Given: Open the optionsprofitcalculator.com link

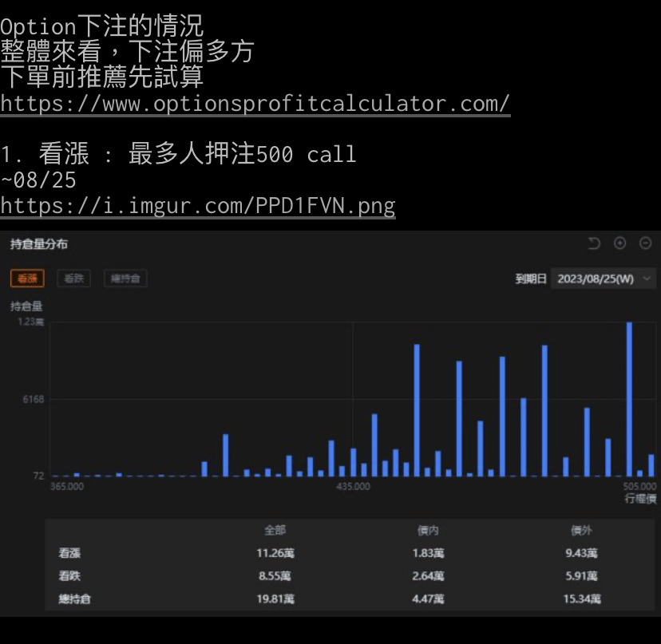Looking at the screenshot, I should (255, 104).
